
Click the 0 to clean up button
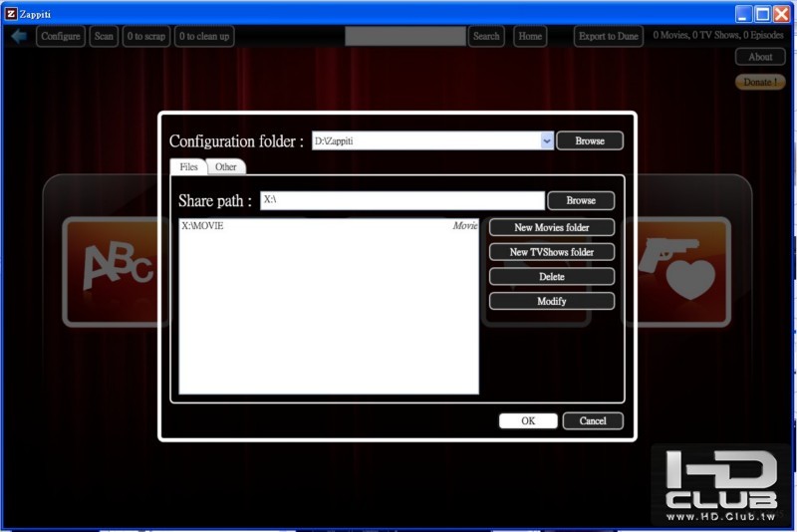204,36
